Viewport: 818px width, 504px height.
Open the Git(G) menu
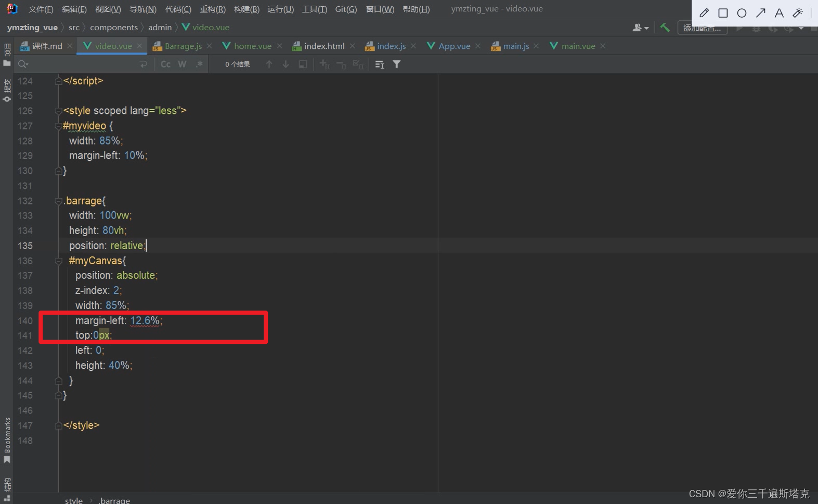[x=346, y=9]
